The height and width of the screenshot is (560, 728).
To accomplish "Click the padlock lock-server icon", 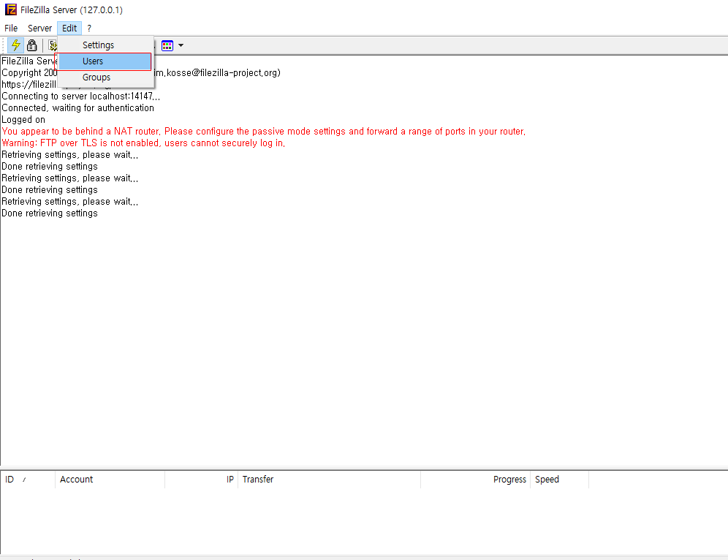I will pyautogui.click(x=31, y=45).
